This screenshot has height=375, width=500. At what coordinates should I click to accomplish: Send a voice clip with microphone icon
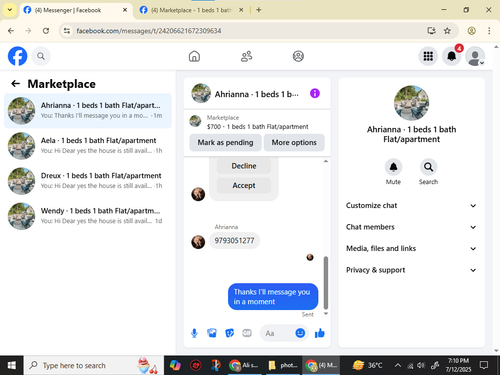[194, 333]
